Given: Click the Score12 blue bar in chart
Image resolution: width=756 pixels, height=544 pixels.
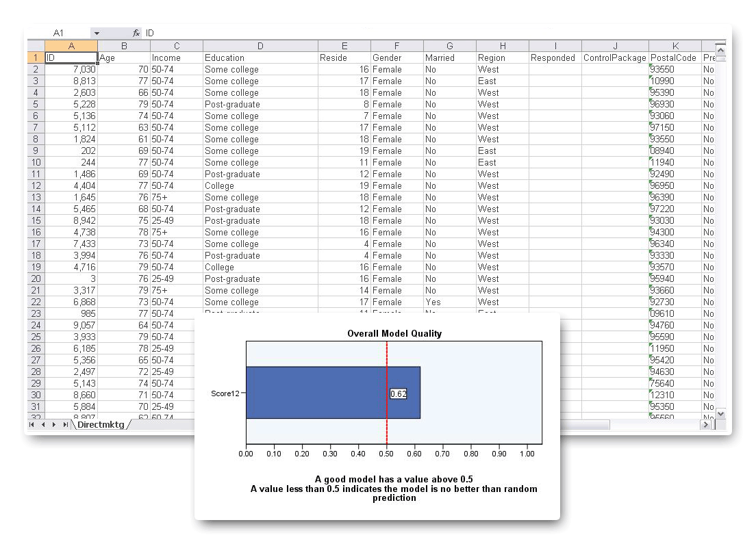Looking at the screenshot, I should (x=333, y=393).
